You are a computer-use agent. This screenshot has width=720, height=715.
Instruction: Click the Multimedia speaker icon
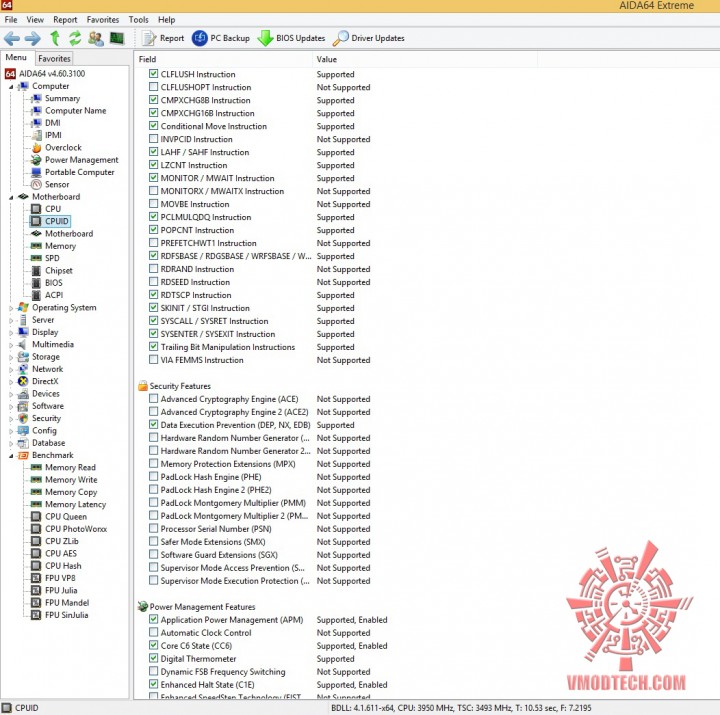click(23, 344)
